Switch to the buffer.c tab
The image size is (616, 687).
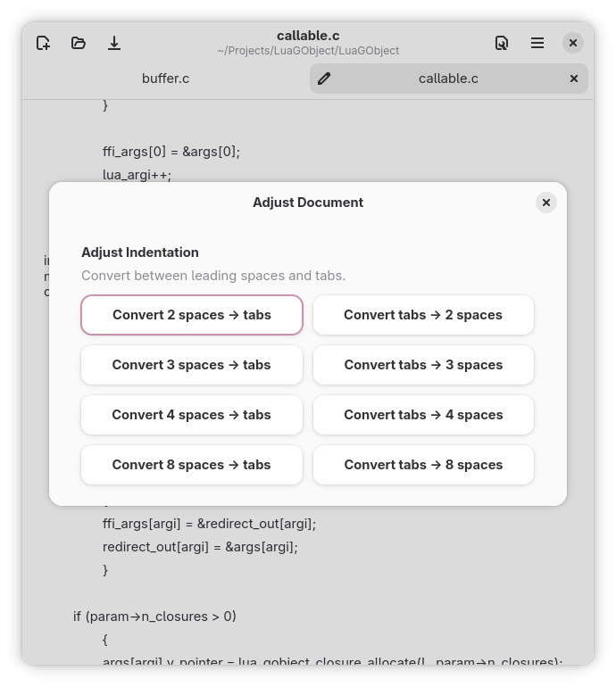click(166, 79)
